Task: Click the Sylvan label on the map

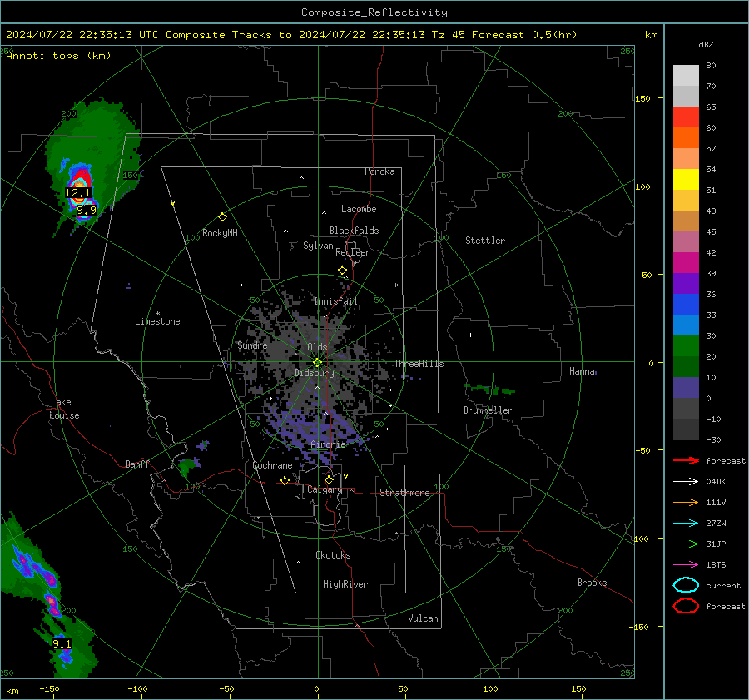Action: click(x=318, y=246)
